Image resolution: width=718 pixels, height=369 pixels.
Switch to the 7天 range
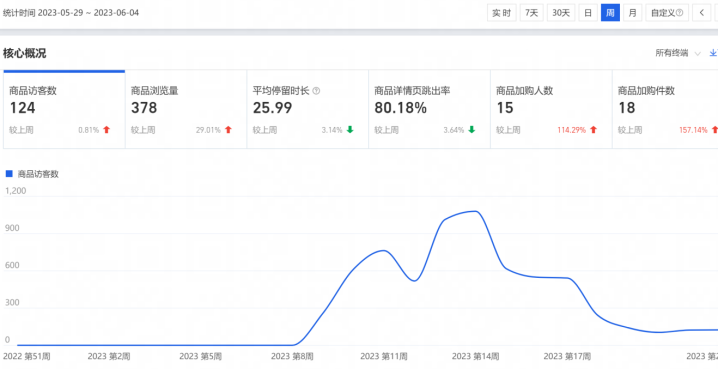tap(531, 13)
